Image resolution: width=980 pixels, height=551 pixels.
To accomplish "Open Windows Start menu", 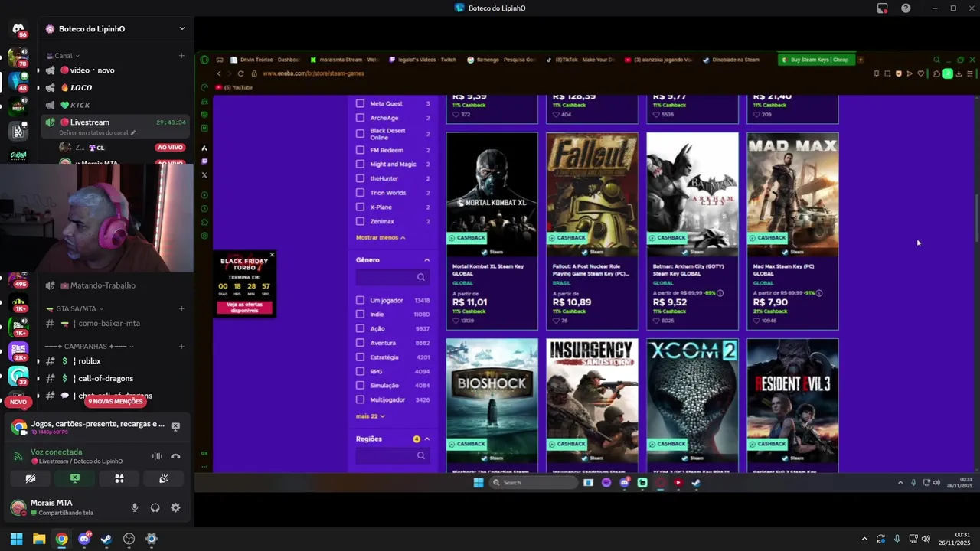I will coord(16,539).
